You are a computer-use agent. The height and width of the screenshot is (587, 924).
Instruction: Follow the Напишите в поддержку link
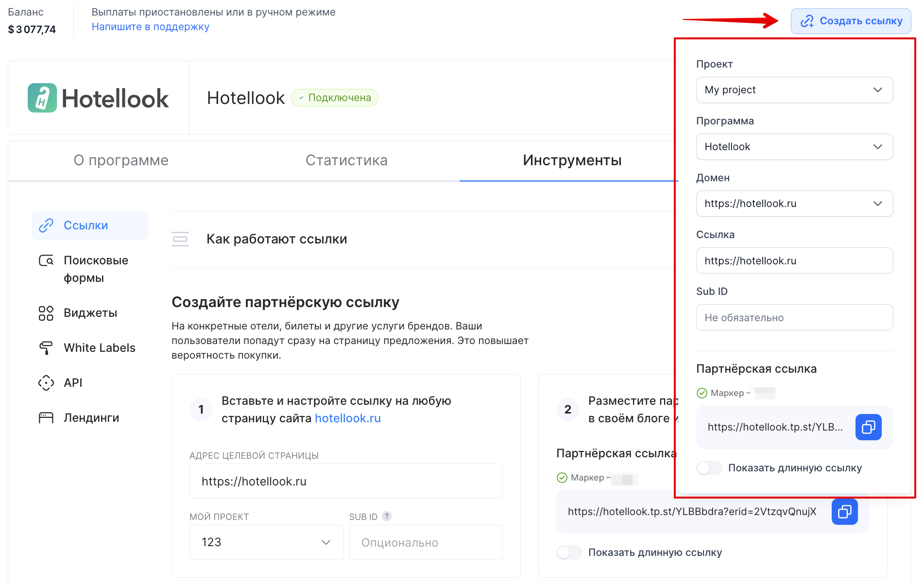[151, 27]
